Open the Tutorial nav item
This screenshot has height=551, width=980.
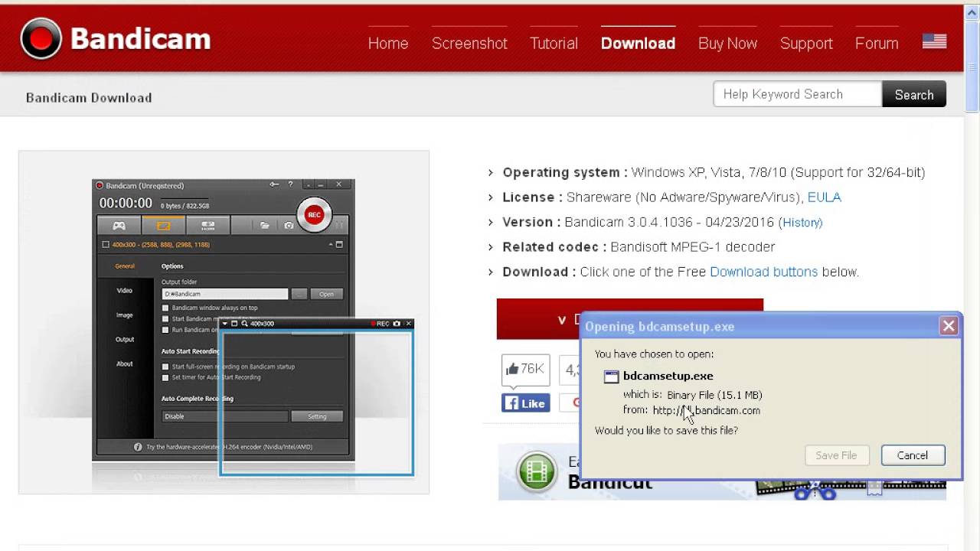(x=554, y=44)
